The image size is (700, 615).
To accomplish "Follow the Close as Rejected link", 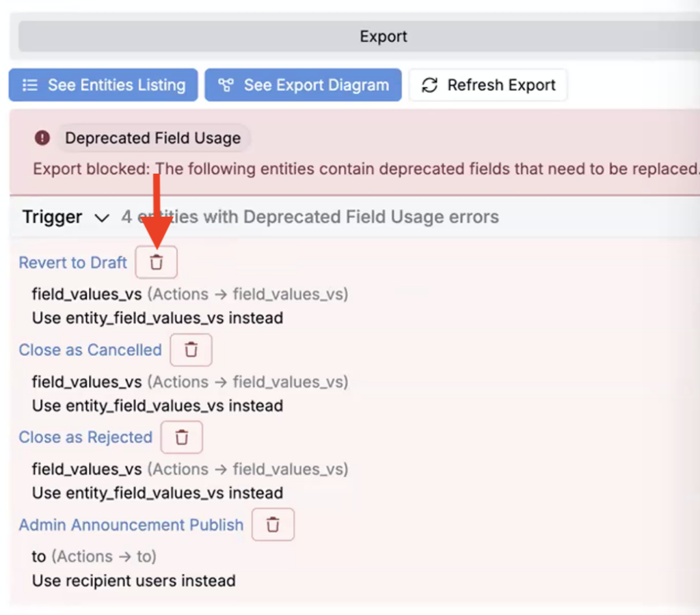I will (85, 437).
